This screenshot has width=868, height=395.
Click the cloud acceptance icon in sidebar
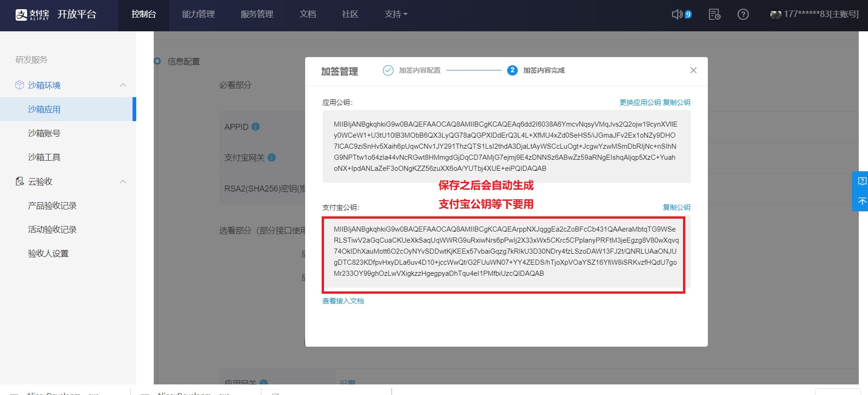[x=19, y=181]
